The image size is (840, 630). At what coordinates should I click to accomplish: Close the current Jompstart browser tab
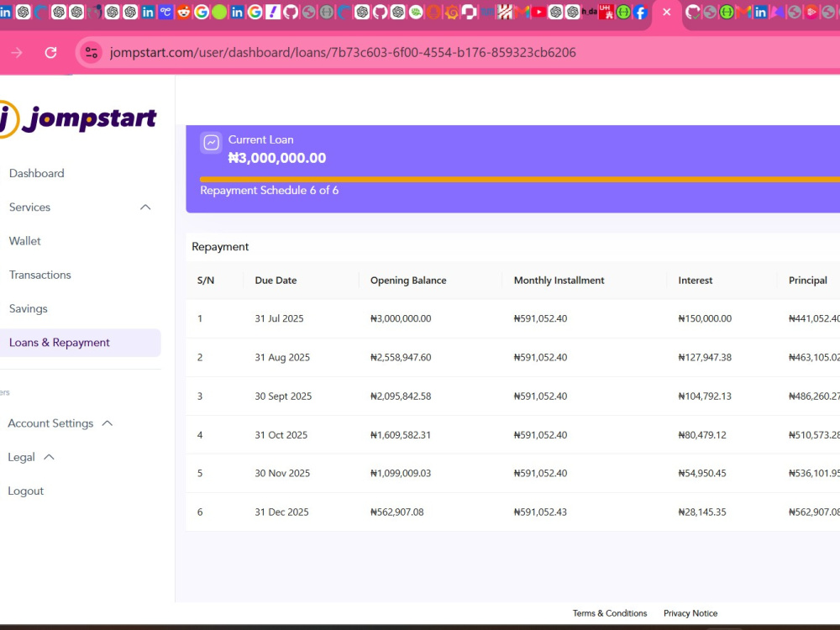(x=666, y=12)
